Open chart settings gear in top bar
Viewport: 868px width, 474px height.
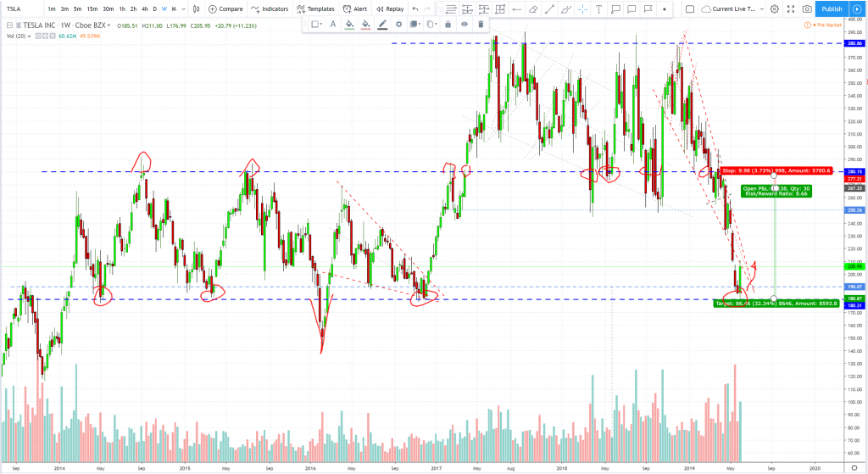pyautogui.click(x=773, y=8)
